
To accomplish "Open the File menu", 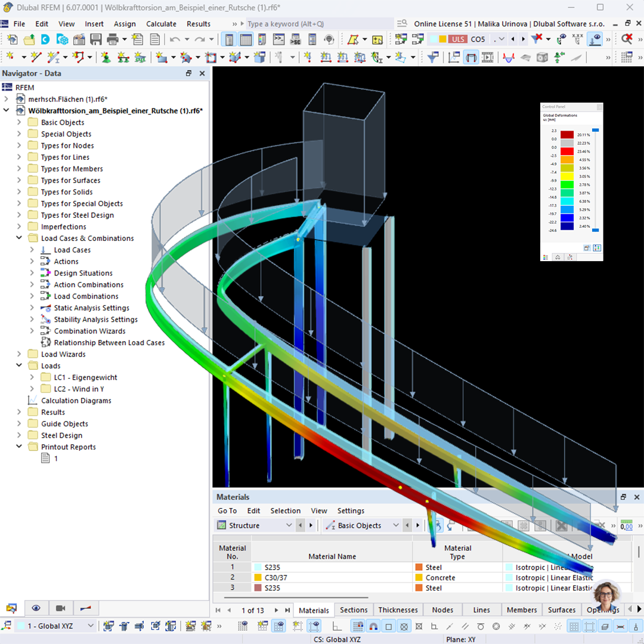I will (x=19, y=24).
